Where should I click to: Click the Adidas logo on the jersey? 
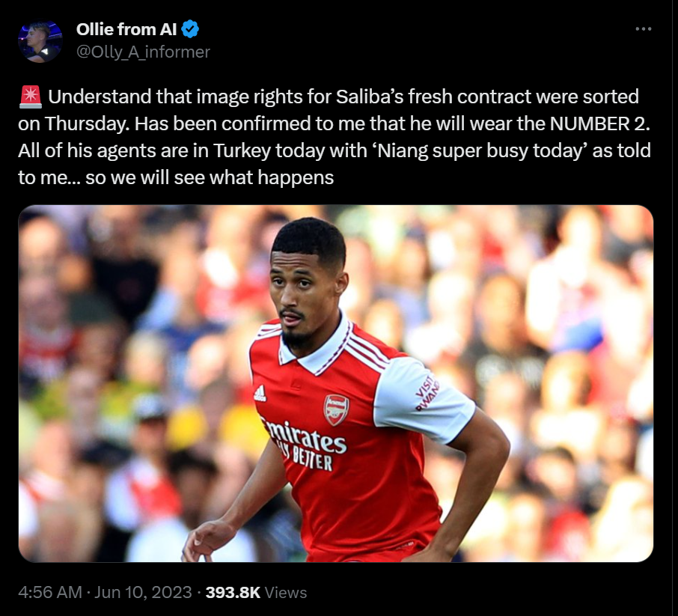pyautogui.click(x=260, y=393)
